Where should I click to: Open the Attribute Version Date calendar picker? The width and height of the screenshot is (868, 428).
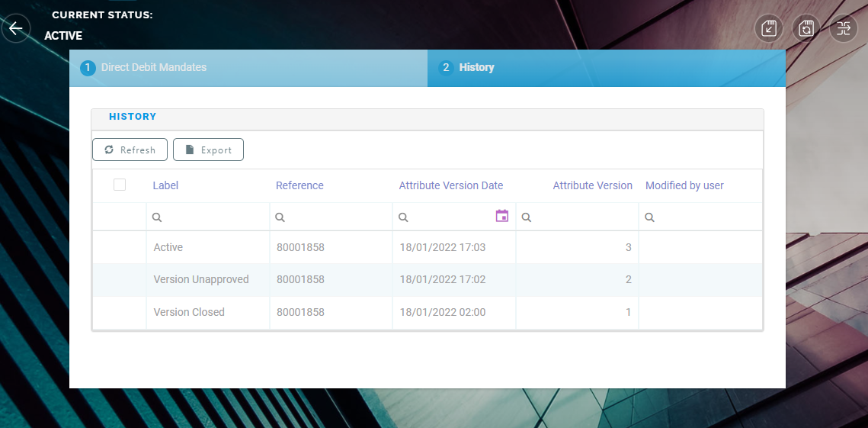(x=501, y=216)
